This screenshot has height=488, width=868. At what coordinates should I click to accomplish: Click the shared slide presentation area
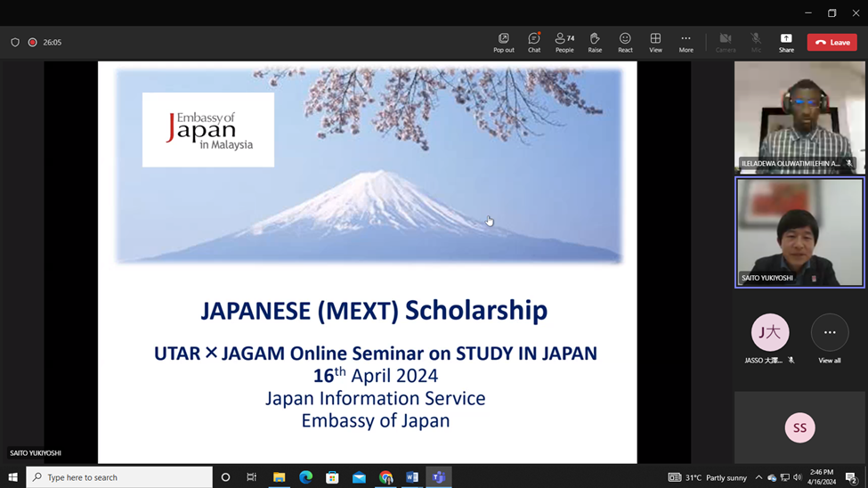pyautogui.click(x=368, y=262)
